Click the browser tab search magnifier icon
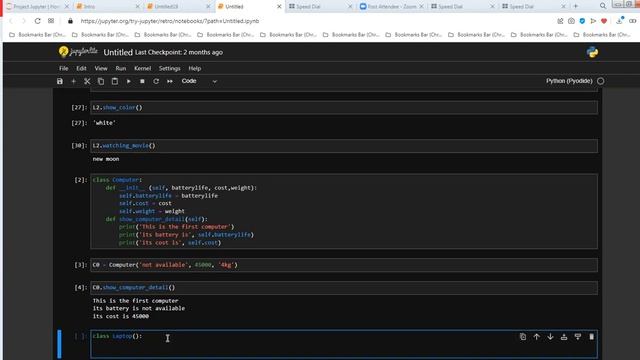 (x=603, y=6)
